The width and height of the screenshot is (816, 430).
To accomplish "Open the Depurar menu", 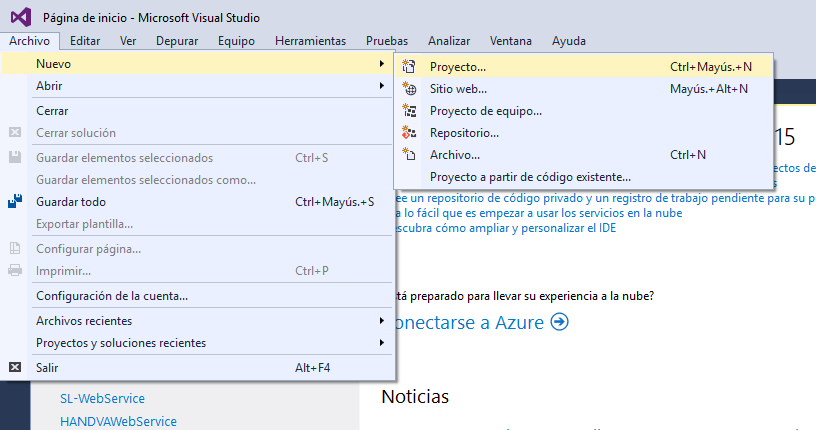I will 177,41.
